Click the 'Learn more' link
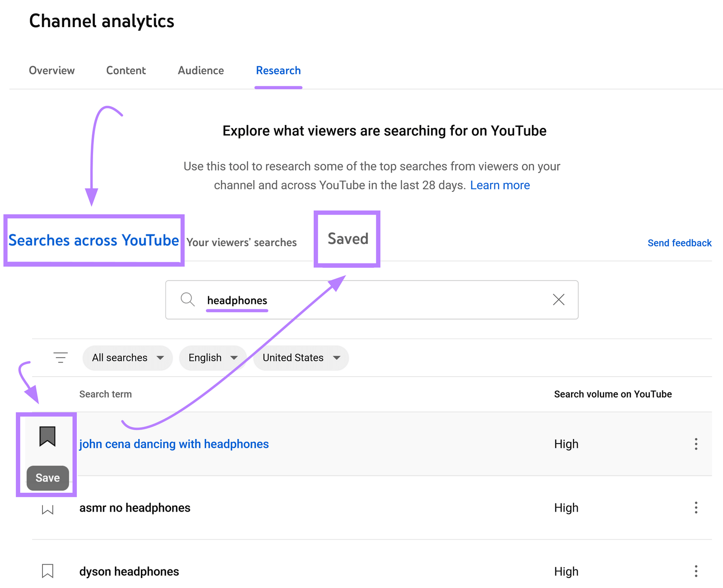Viewport: 723px width, 588px height. [x=500, y=185]
